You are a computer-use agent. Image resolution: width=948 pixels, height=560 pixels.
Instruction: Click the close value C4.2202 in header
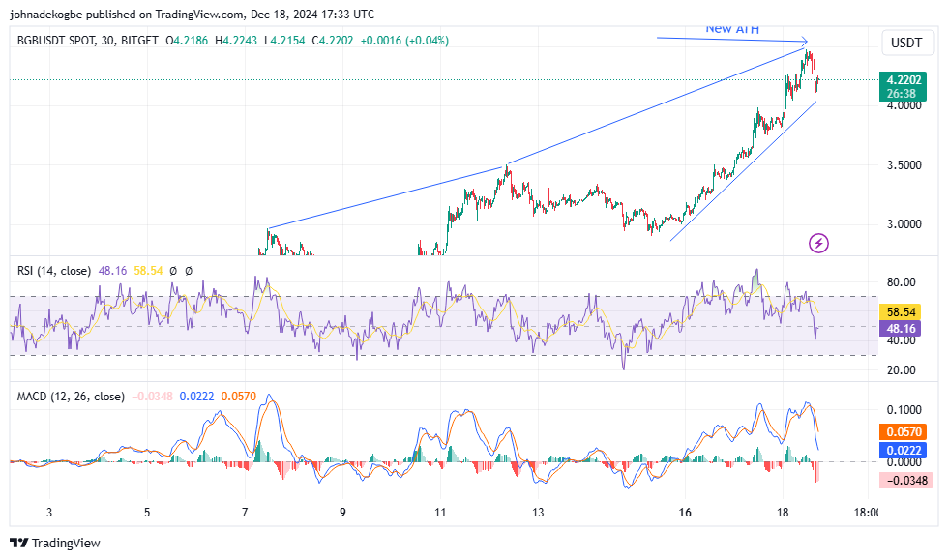(333, 41)
